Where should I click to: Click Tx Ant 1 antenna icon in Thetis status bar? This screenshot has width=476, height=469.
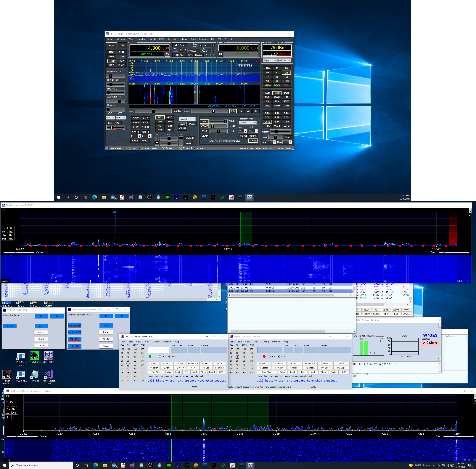coord(181,149)
